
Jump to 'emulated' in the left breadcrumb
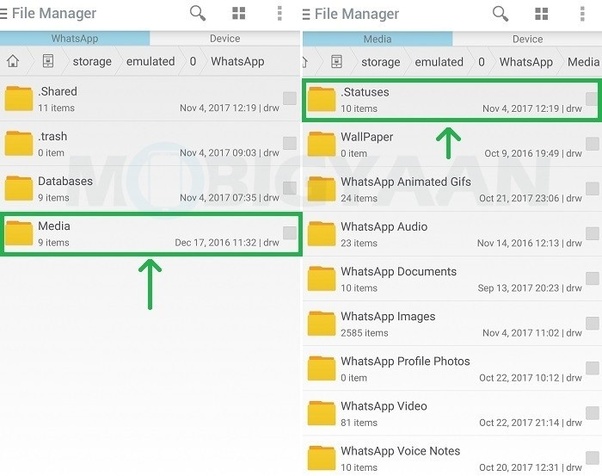[150, 61]
